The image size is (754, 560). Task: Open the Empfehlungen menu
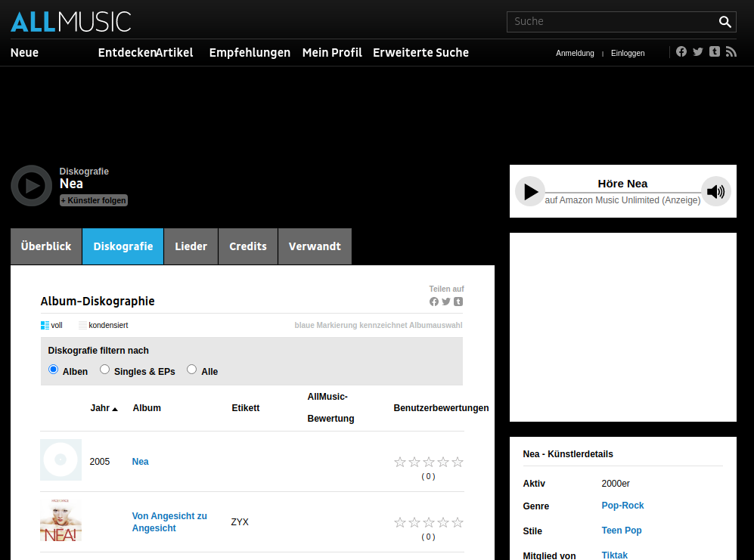250,53
